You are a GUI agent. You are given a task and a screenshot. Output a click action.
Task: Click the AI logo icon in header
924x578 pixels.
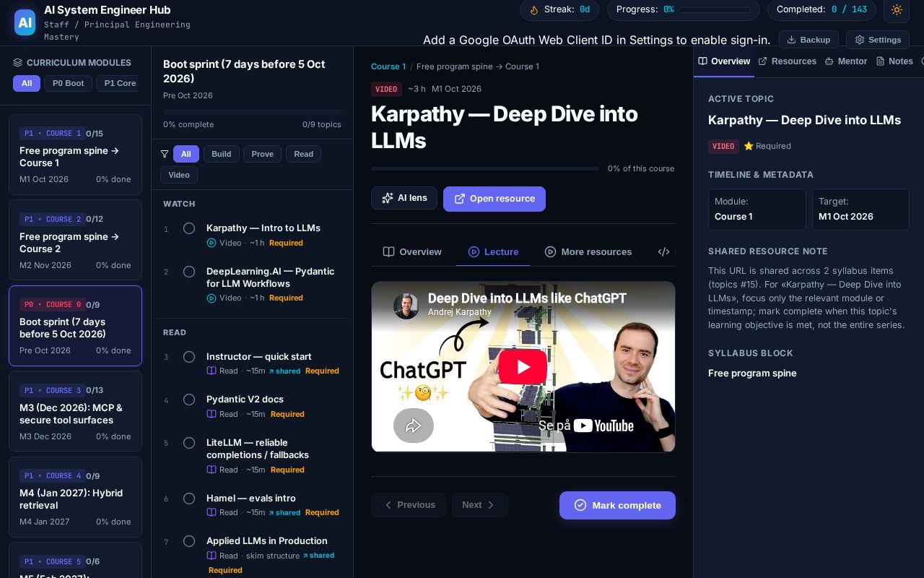25,22
